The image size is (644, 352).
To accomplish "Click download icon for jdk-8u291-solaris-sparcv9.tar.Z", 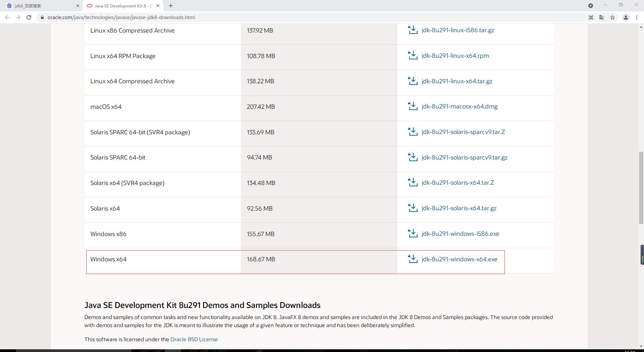I will [x=413, y=132].
